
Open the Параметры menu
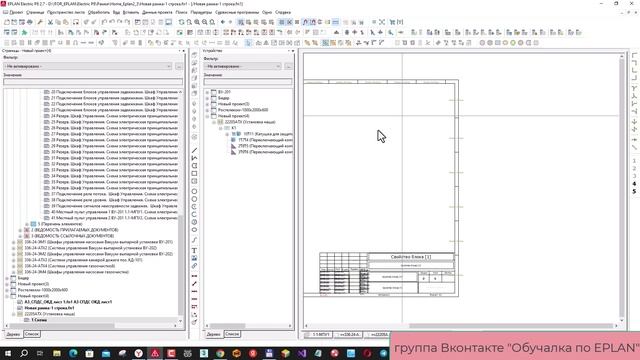click(201, 12)
